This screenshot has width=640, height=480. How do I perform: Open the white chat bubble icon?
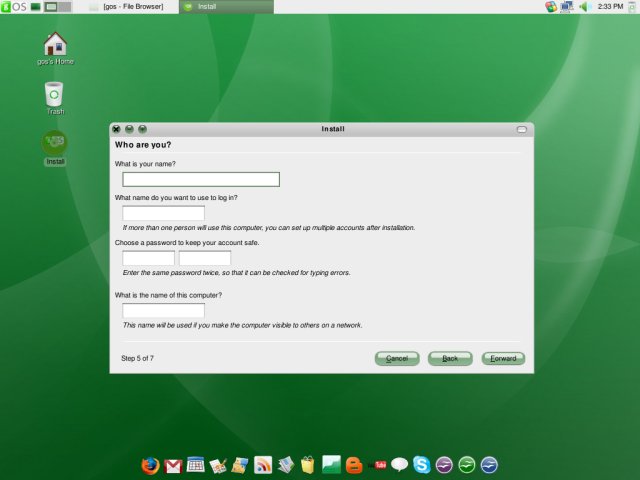coord(399,464)
